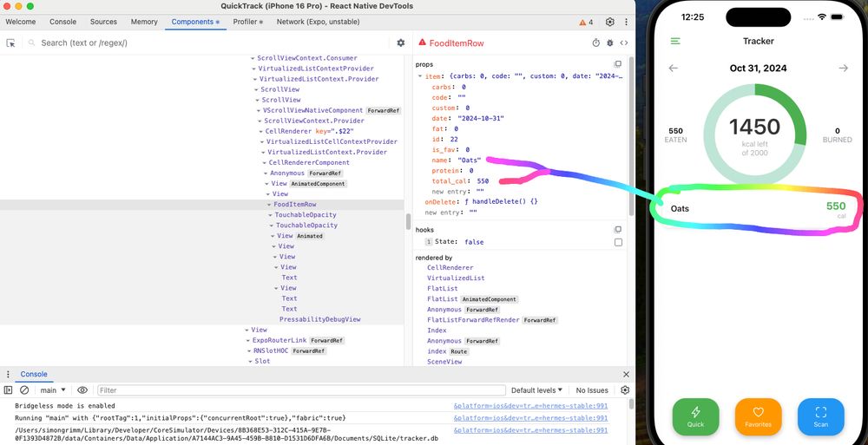Tap the Oct 31, 2024 date label

pos(758,68)
